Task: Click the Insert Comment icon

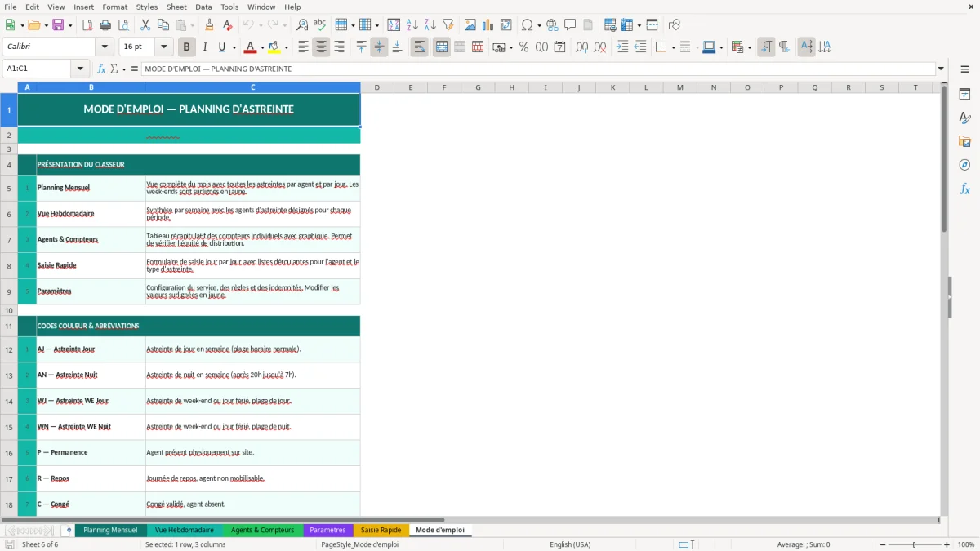Action: tap(570, 25)
